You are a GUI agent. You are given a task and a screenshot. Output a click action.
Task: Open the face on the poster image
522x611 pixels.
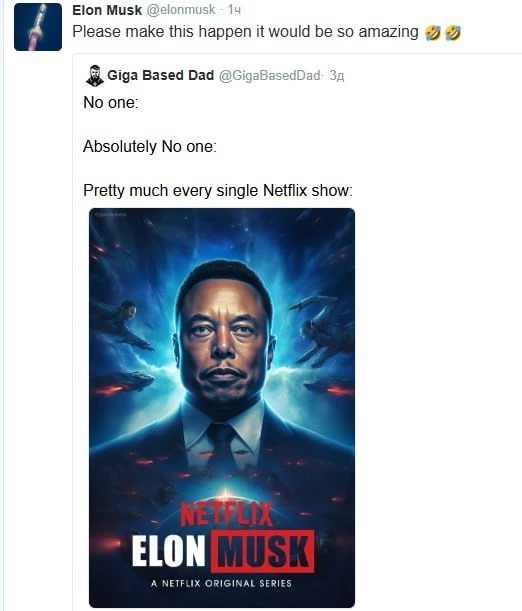click(224, 337)
